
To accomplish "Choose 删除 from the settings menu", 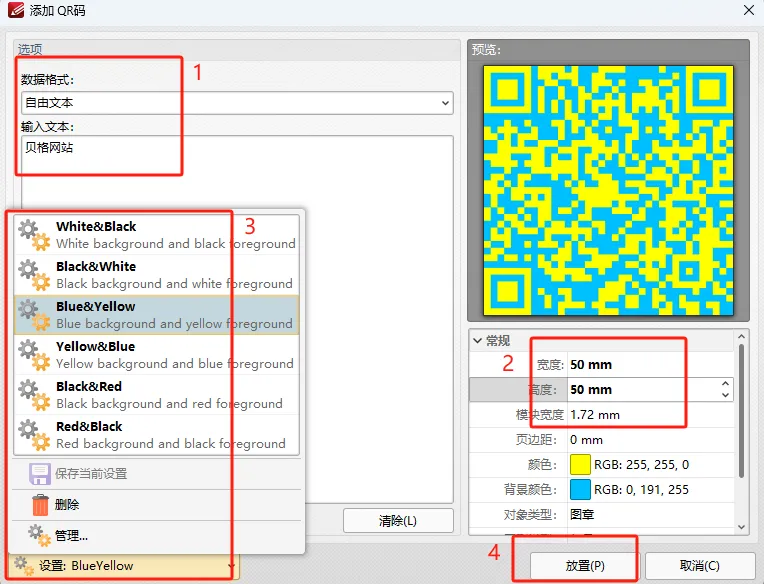I will (x=156, y=505).
